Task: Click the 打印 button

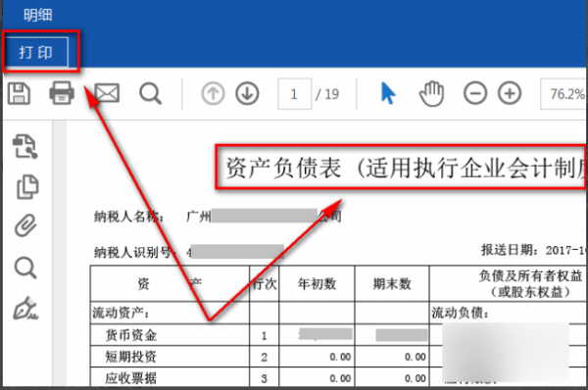Action: click(x=36, y=52)
